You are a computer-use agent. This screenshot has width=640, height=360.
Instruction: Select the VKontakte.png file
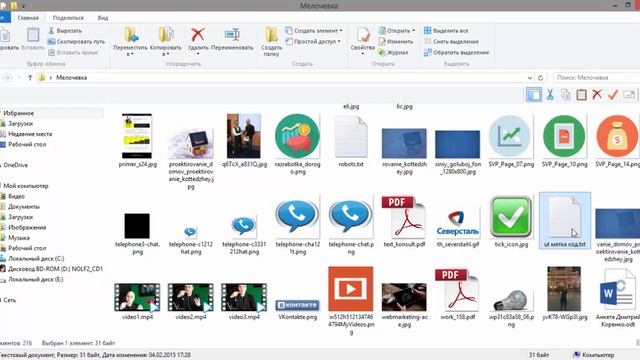[x=298, y=310]
